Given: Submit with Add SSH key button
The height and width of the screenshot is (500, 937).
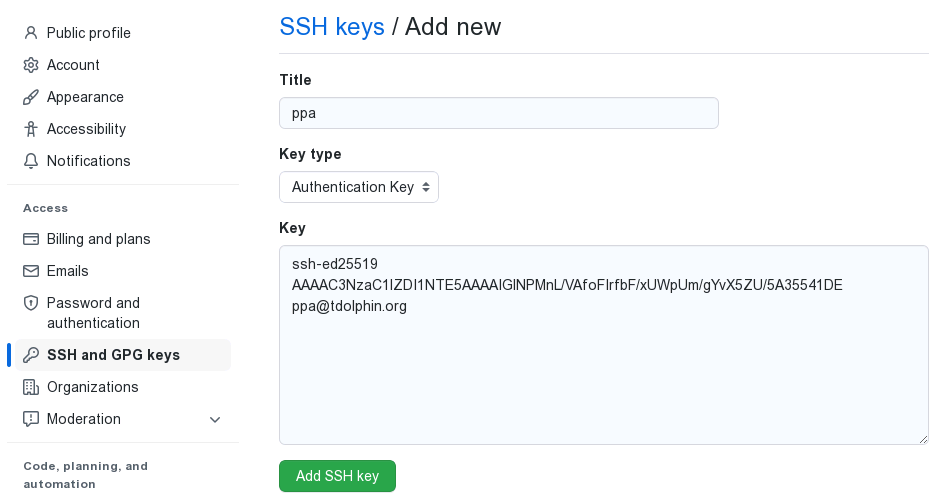Looking at the screenshot, I should coord(337,476).
